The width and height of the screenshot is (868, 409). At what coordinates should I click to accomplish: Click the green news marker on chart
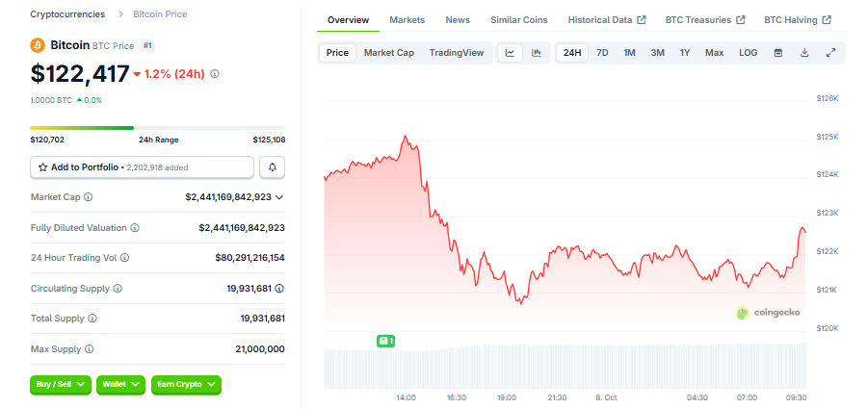pos(385,341)
